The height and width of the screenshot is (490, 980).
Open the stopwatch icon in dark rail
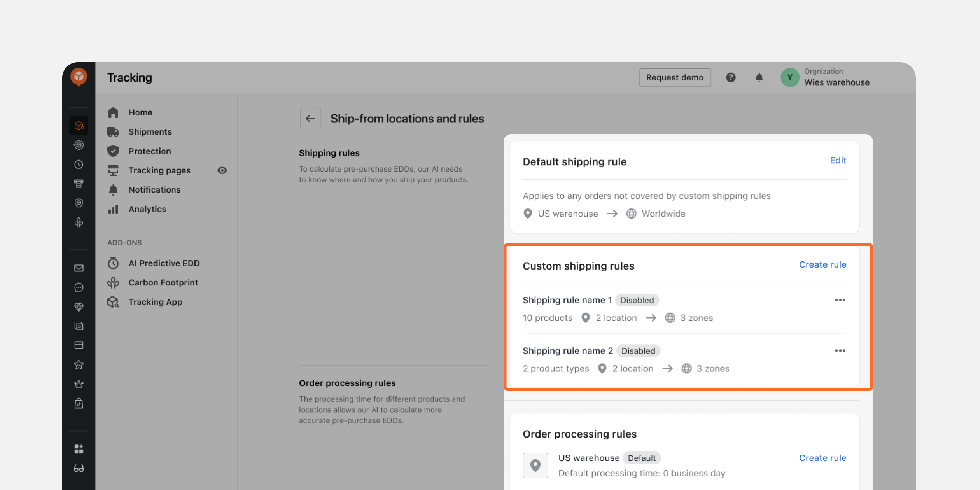tap(79, 164)
